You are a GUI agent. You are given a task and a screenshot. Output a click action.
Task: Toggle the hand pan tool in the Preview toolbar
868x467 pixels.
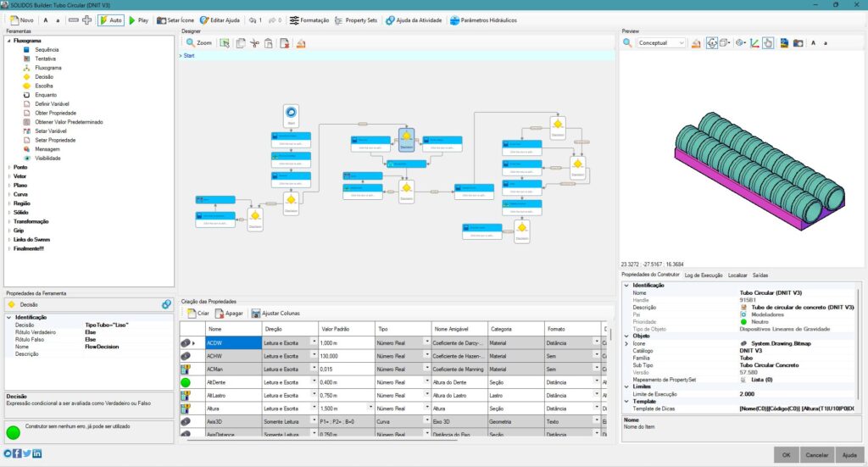click(768, 42)
